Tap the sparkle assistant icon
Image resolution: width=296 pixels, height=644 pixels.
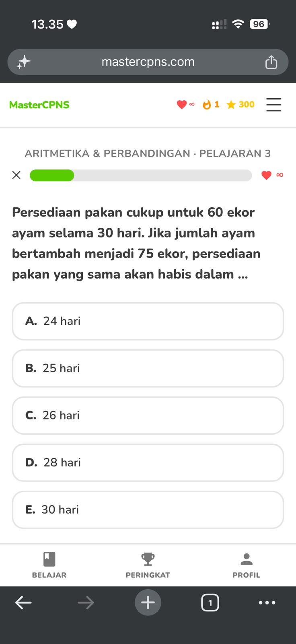[x=23, y=62]
